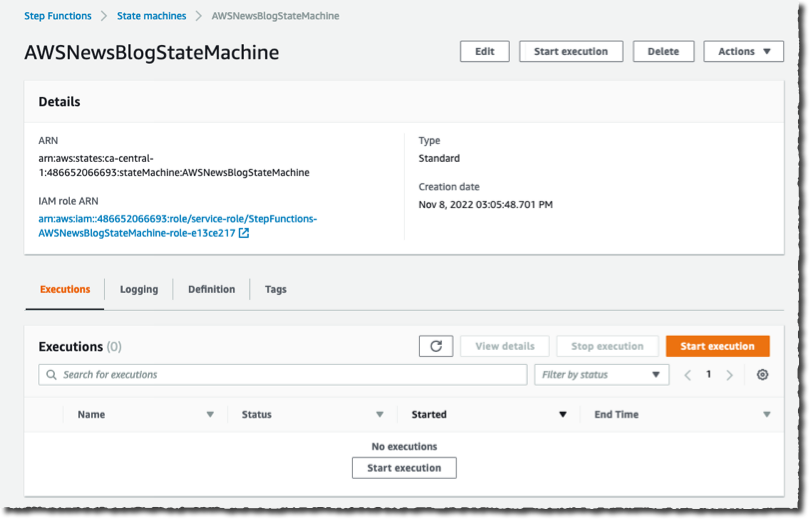Screen dimensions: 810x519
Task: Open the Filter by status dropdown
Action: tap(602, 375)
